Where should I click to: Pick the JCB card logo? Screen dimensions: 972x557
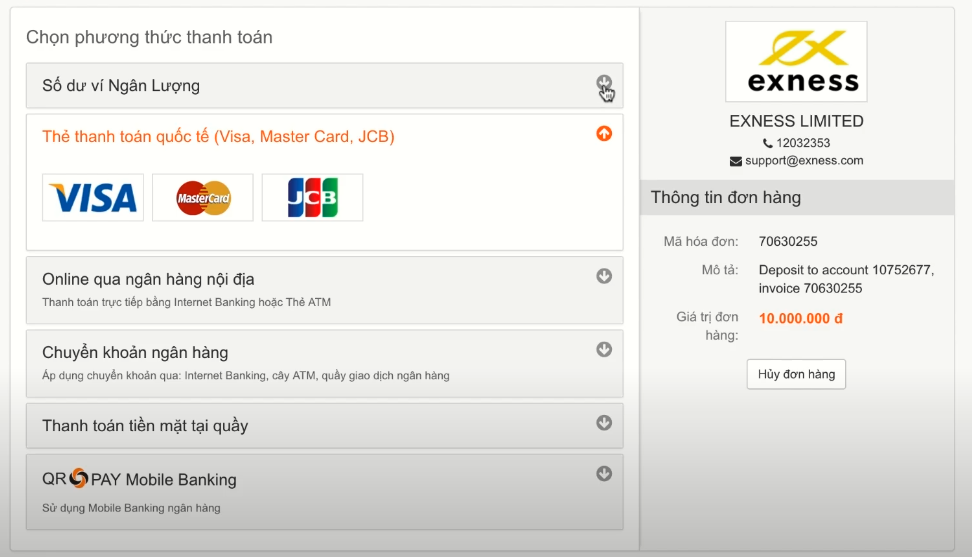312,198
